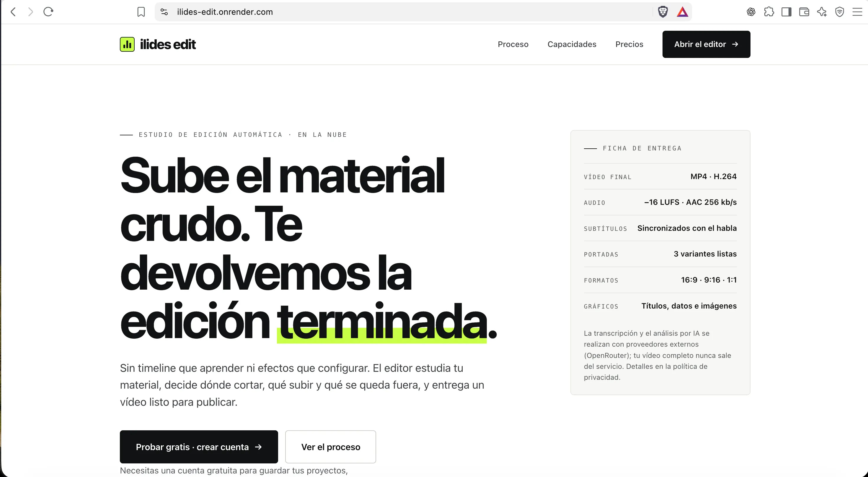Click 'Sincronizados con el habla' subtitle value
This screenshot has height=477, width=868.
point(687,228)
